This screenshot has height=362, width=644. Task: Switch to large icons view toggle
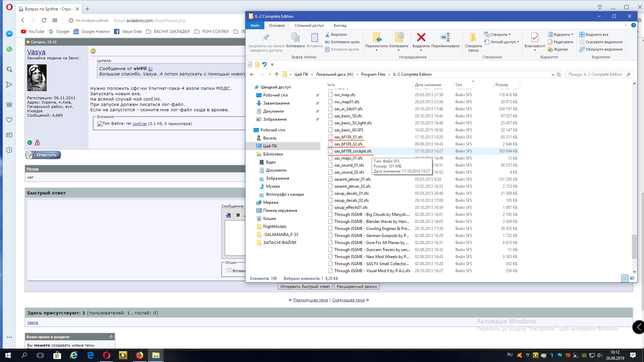[x=632, y=278]
